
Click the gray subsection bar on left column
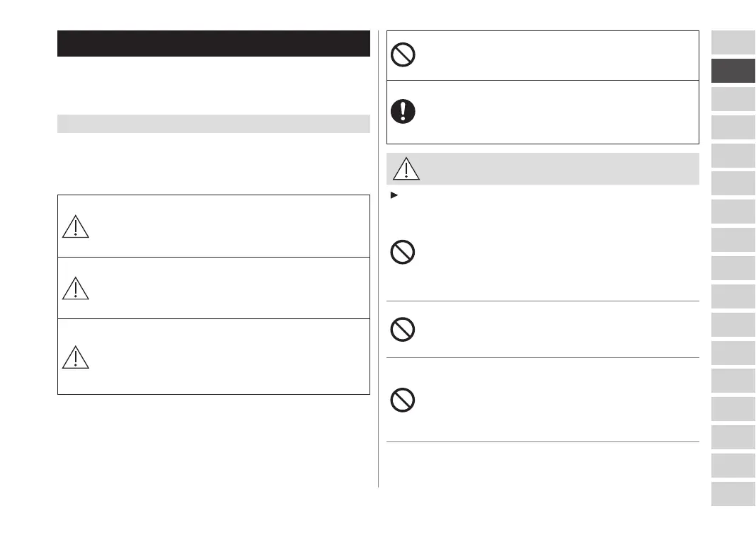click(213, 124)
